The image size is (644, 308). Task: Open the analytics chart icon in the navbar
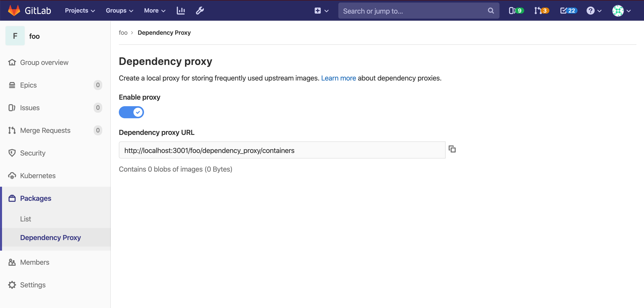(181, 11)
